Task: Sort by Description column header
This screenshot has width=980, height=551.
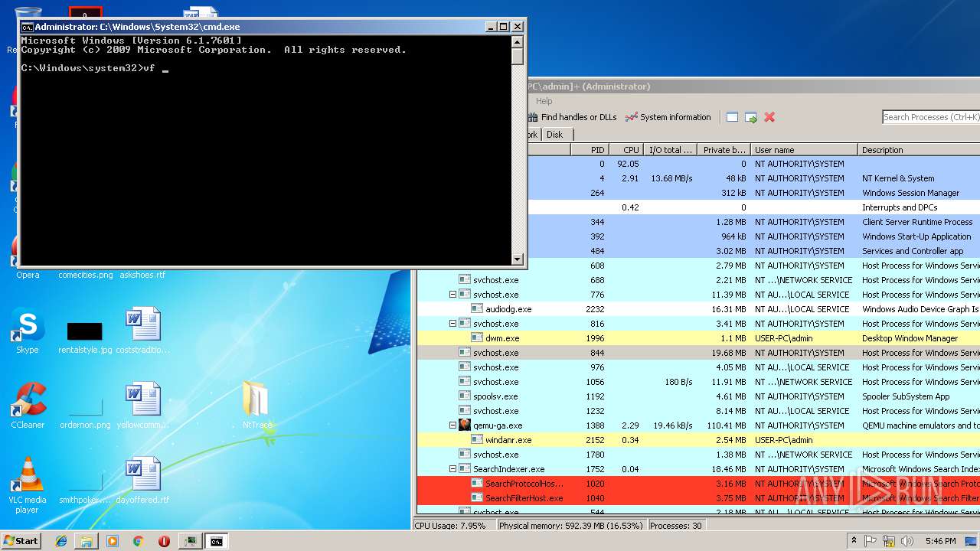Action: coord(919,150)
